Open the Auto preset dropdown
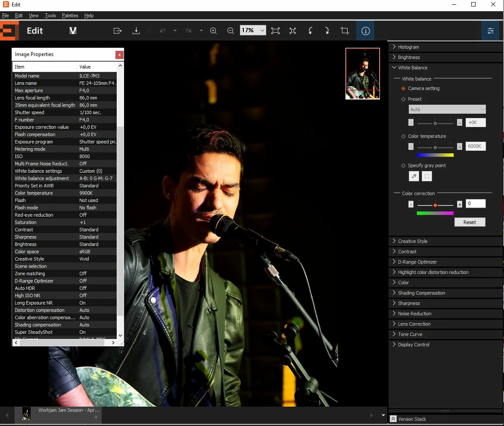The width and height of the screenshot is (504, 426). [x=447, y=109]
